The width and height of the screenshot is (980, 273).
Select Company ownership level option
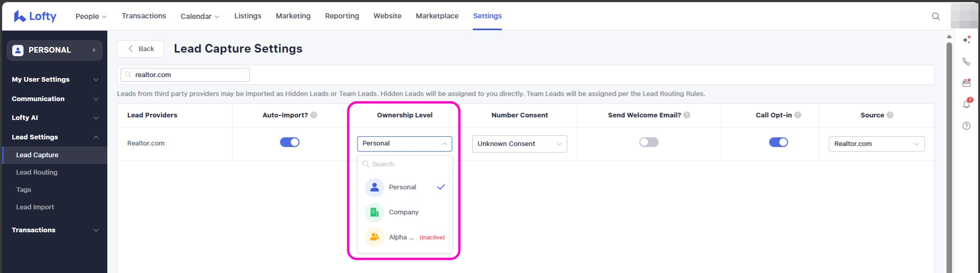pyautogui.click(x=404, y=212)
